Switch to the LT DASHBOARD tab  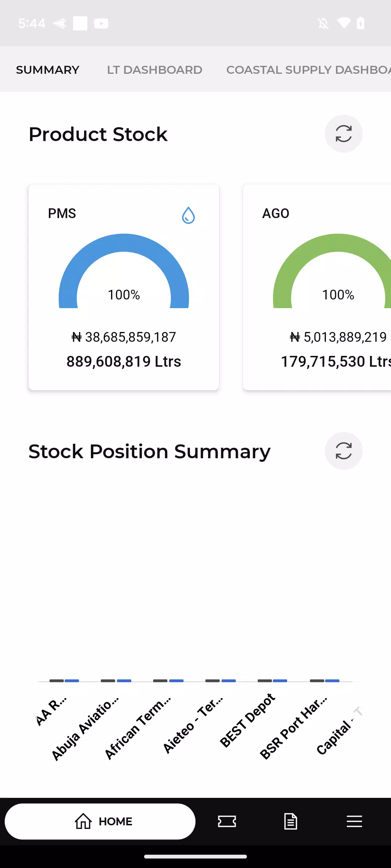[x=155, y=70]
